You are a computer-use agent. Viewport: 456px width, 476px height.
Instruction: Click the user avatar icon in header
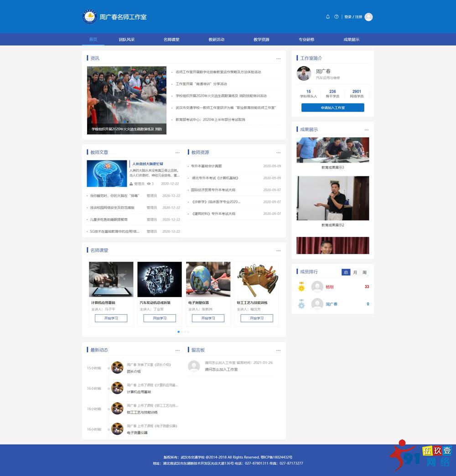(368, 17)
